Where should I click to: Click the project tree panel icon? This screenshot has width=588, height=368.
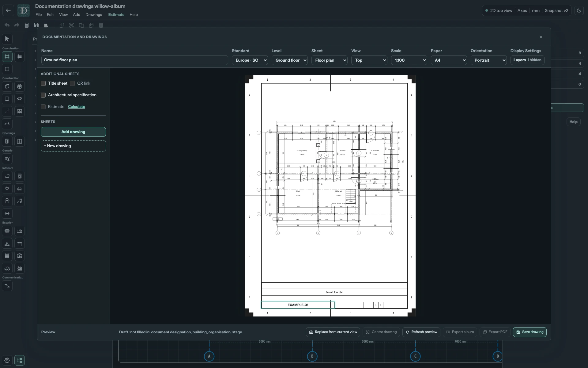[20, 360]
